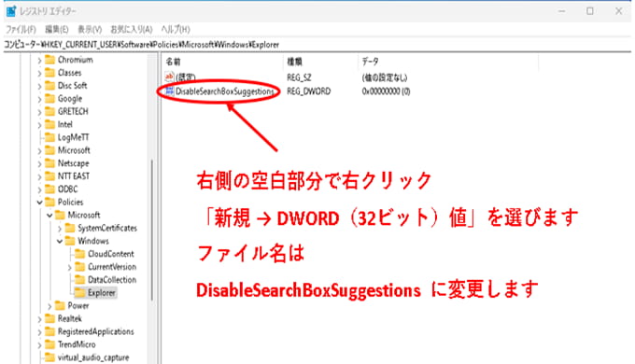The width and height of the screenshot is (635, 364).
Task: Expand the SystemCertificates key
Action: tap(60, 229)
